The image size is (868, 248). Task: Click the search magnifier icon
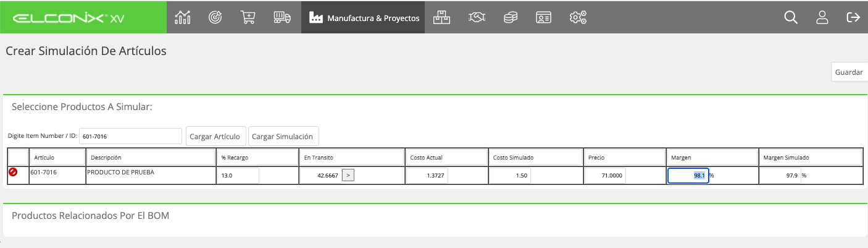pos(791,17)
